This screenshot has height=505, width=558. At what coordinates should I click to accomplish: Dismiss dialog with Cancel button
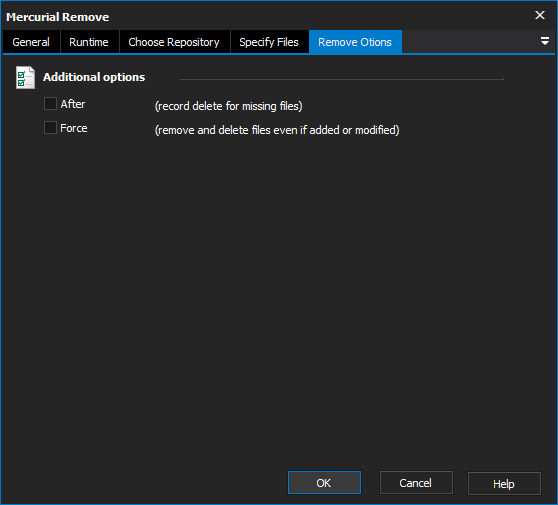(x=416, y=483)
